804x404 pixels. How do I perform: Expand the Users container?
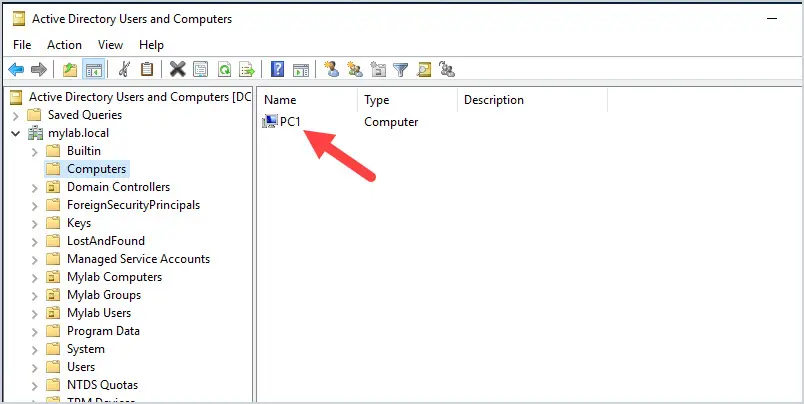point(34,367)
